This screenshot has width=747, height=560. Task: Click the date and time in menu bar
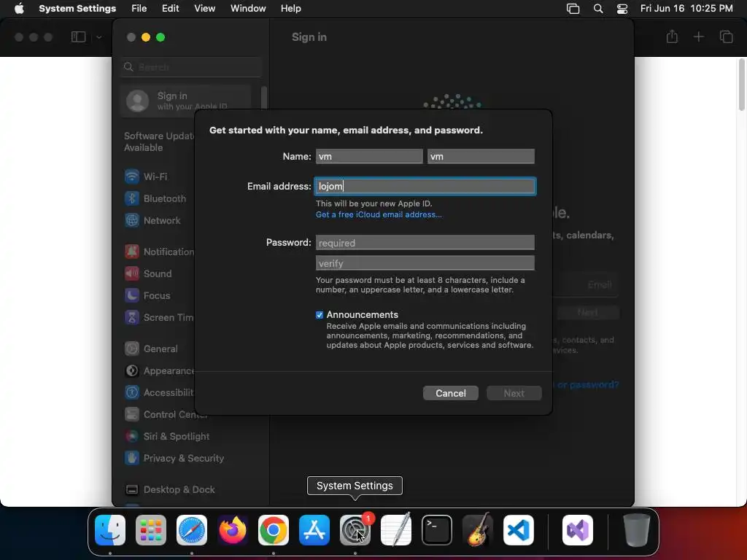pos(686,9)
